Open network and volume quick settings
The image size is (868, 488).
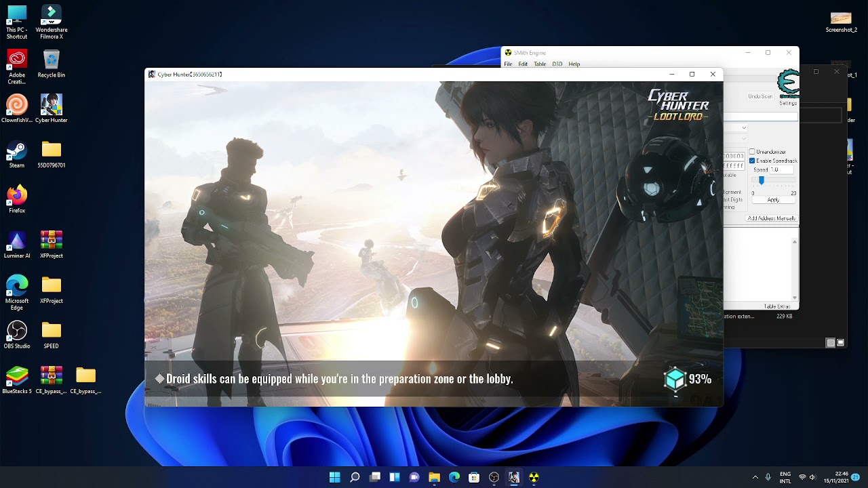pos(808,477)
